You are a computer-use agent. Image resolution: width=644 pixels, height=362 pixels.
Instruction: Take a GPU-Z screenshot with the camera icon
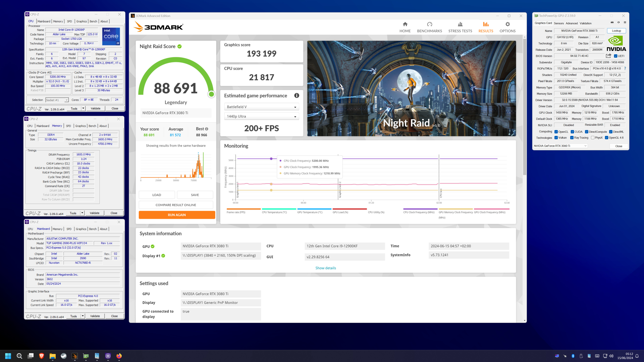click(612, 22)
